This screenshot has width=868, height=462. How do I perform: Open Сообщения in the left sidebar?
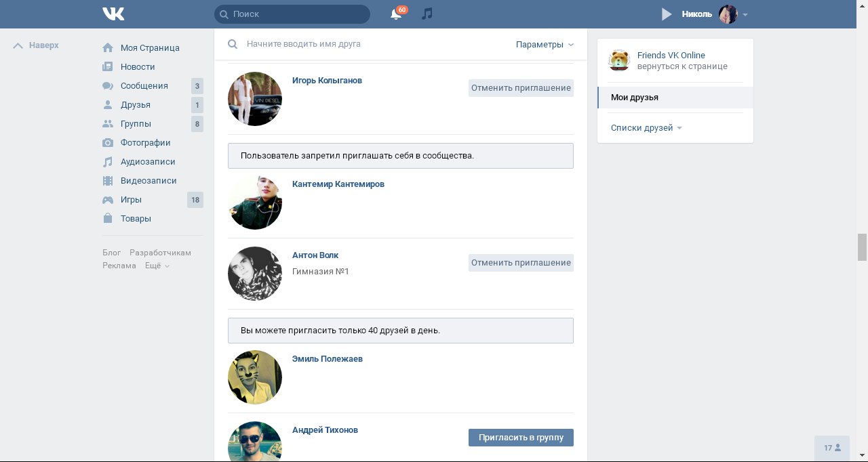[144, 86]
